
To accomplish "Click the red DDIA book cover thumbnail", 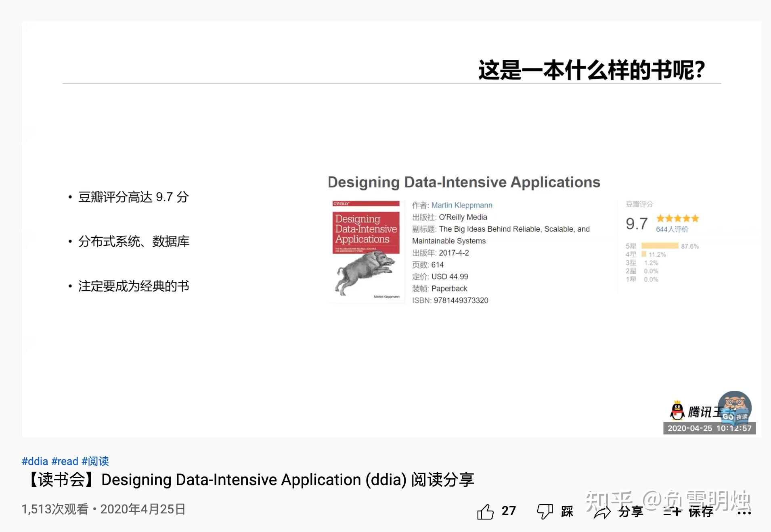I will (x=366, y=250).
